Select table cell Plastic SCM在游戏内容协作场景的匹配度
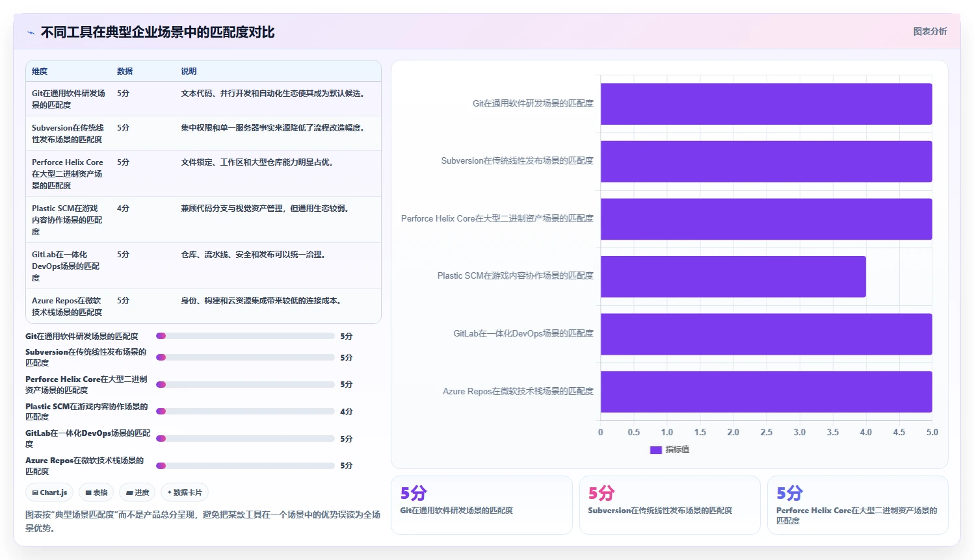This screenshot has height=560, width=974. tap(68, 220)
